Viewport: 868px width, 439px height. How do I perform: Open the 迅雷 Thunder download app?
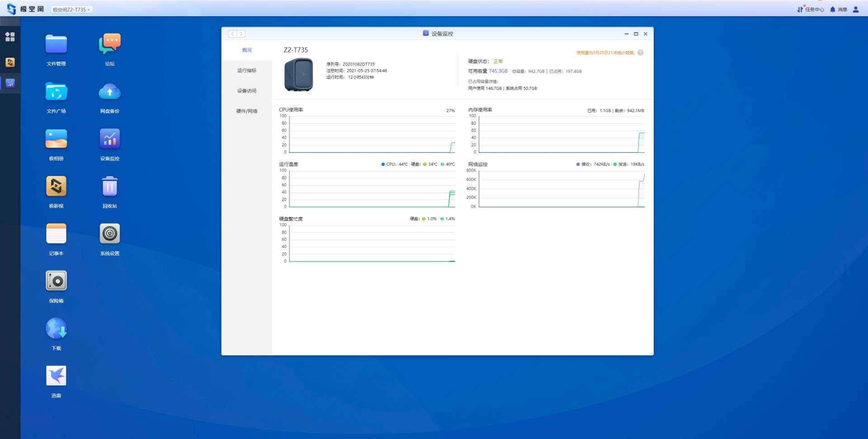[56, 376]
